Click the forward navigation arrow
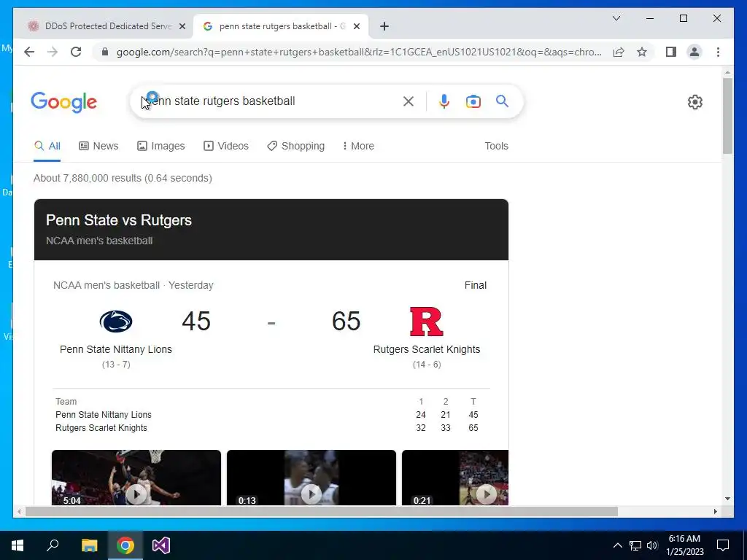Screen dimensions: 747x560 (53, 52)
